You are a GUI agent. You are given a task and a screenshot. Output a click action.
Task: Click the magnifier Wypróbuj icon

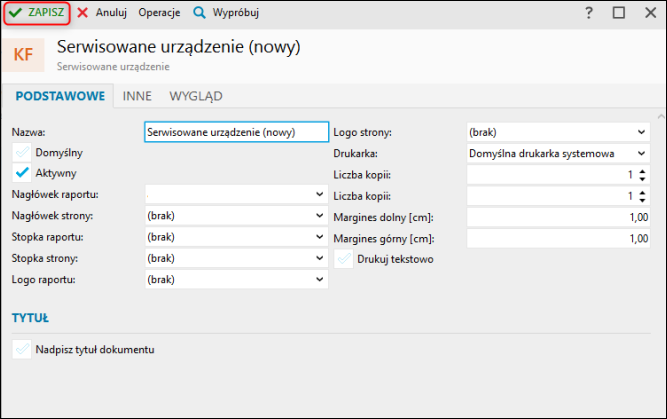pos(199,13)
